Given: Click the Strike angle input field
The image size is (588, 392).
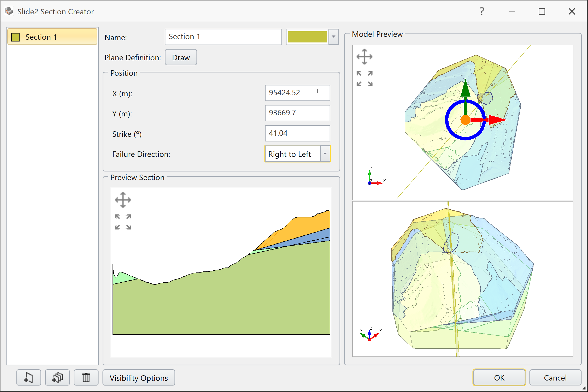Looking at the screenshot, I should pos(298,133).
